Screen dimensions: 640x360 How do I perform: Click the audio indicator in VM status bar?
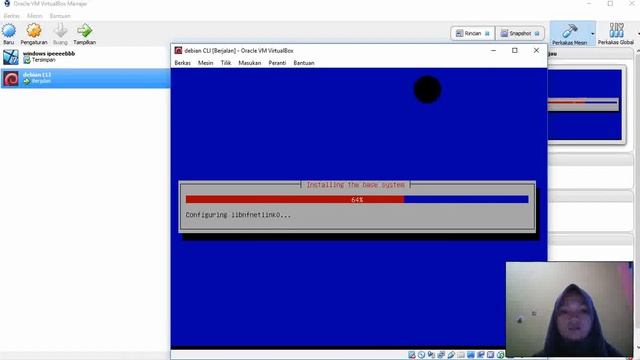pyautogui.click(x=431, y=355)
